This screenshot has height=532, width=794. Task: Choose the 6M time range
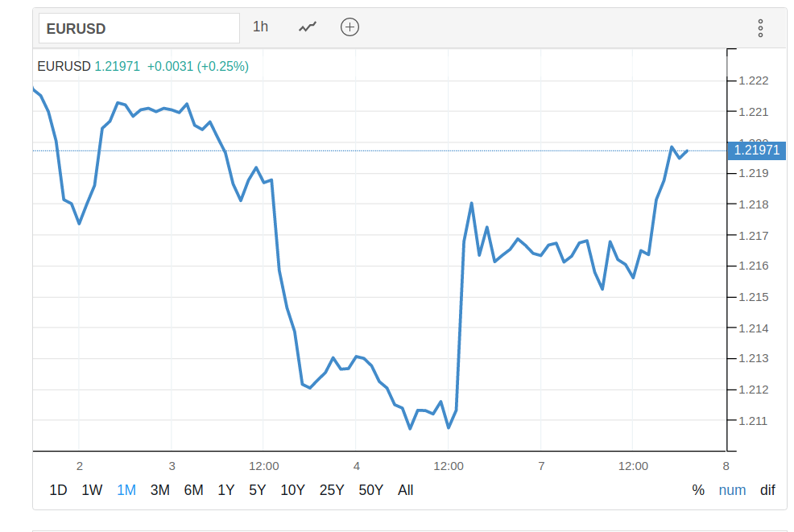pyautogui.click(x=193, y=490)
